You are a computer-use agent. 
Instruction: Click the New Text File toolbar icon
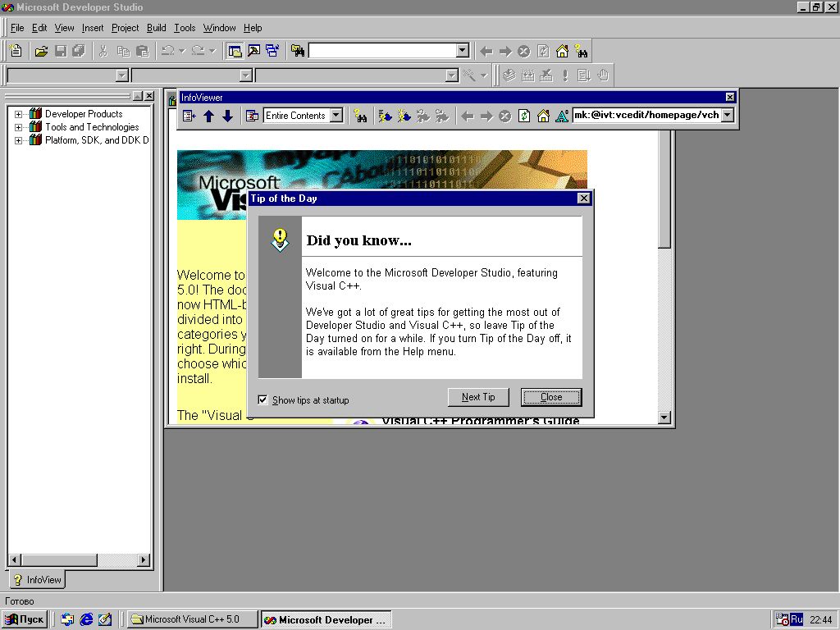[x=16, y=51]
